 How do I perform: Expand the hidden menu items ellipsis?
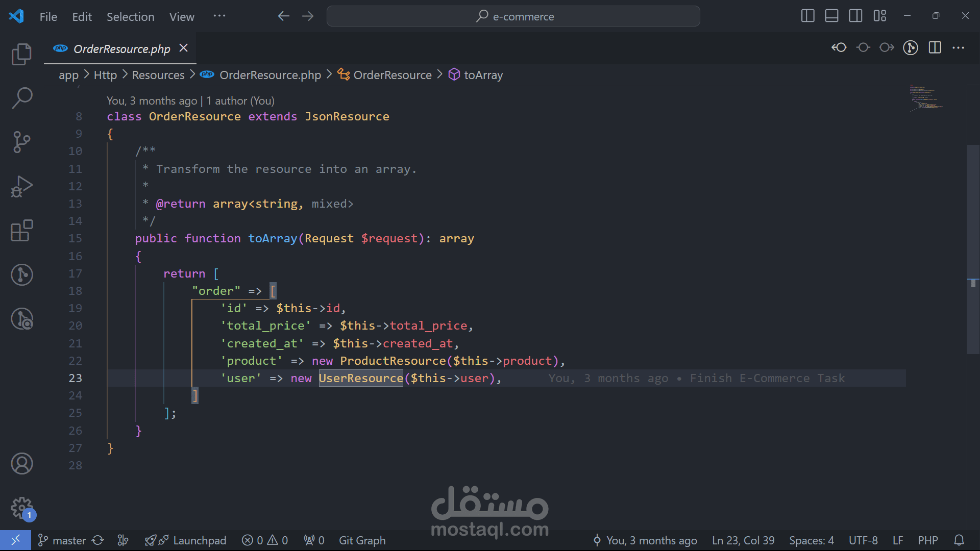(x=219, y=16)
